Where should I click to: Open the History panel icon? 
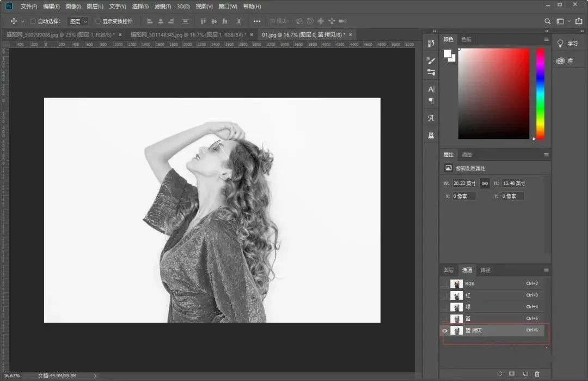tap(431, 44)
